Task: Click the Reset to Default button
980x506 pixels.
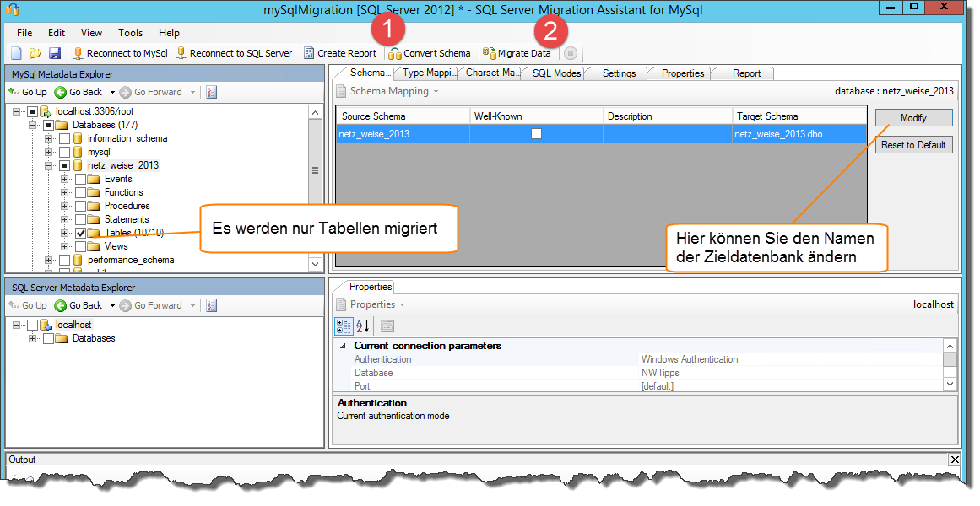Action: (913, 145)
